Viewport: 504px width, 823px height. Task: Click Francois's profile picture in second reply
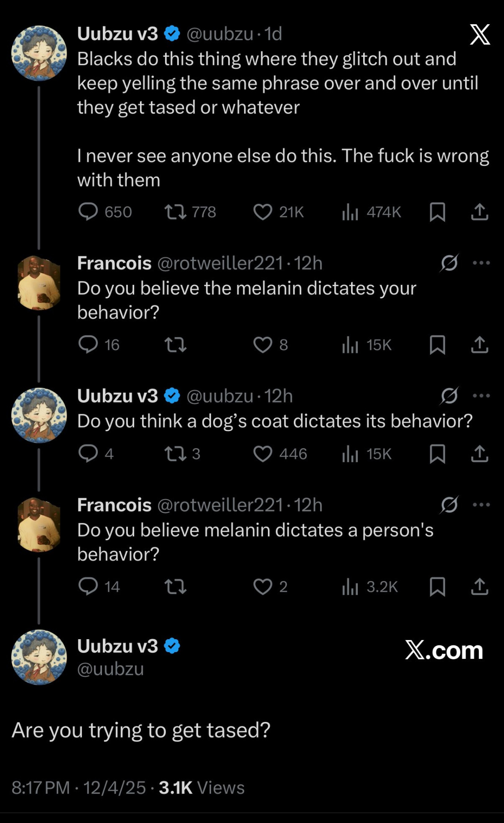click(x=39, y=524)
